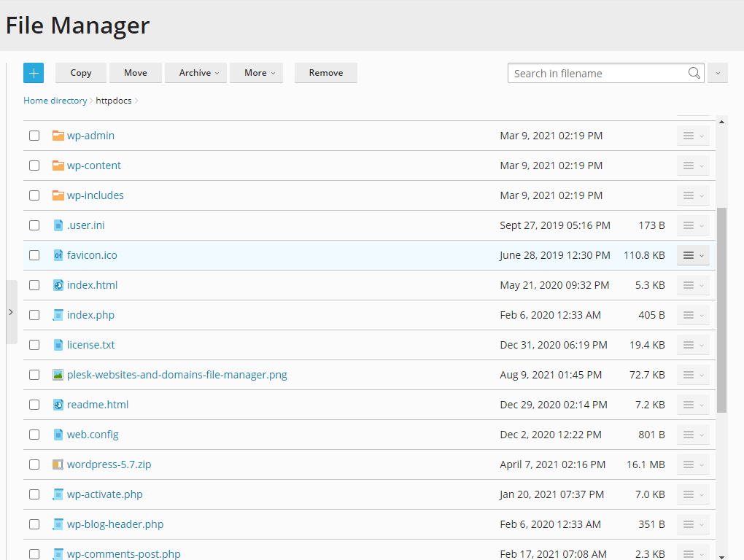Screen dimensions: 744x560
Task: Click inside the Search in filename field
Action: [591, 73]
